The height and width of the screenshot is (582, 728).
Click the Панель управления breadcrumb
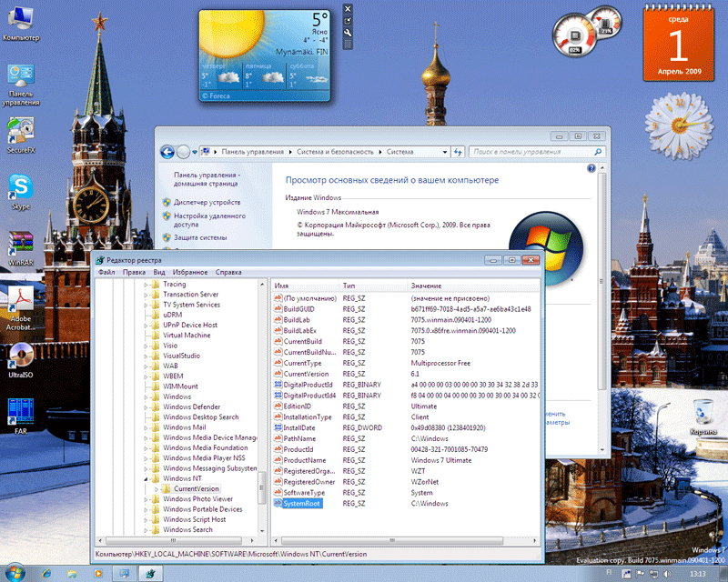coord(252,152)
